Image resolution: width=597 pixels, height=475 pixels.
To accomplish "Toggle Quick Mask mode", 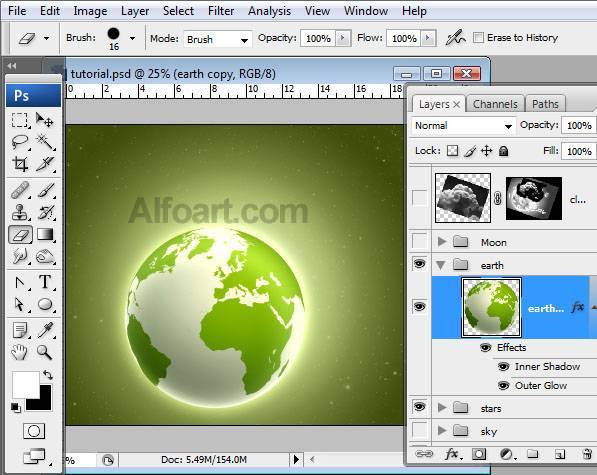I will tap(34, 431).
